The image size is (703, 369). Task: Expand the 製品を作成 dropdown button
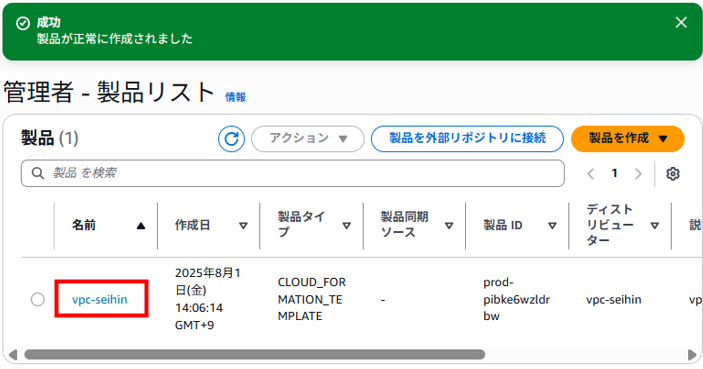click(627, 139)
